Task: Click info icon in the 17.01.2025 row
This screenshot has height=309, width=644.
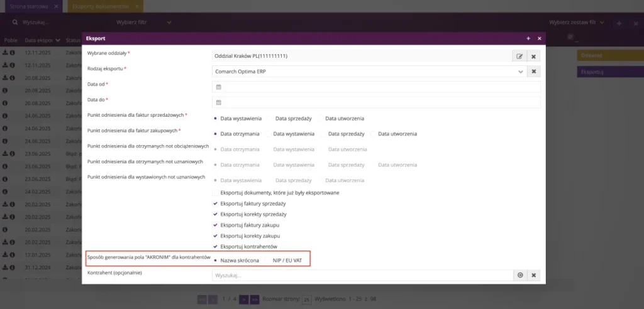Action: click(x=12, y=254)
